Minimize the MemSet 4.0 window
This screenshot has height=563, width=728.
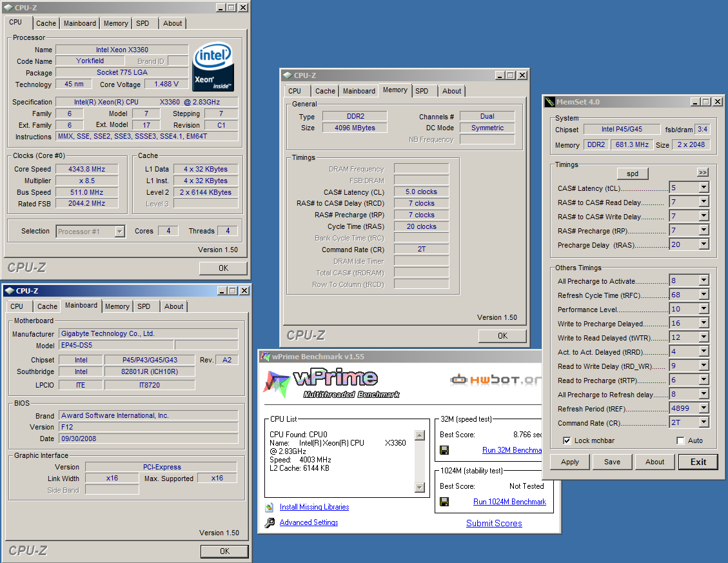[695, 102]
